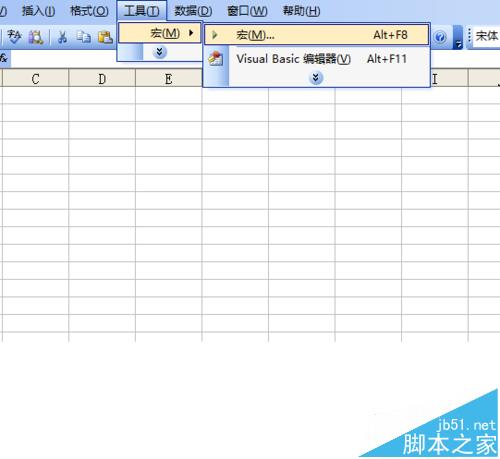This screenshot has width=500, height=459.
Task: Click the fx insert function button
Action: (x=4, y=59)
